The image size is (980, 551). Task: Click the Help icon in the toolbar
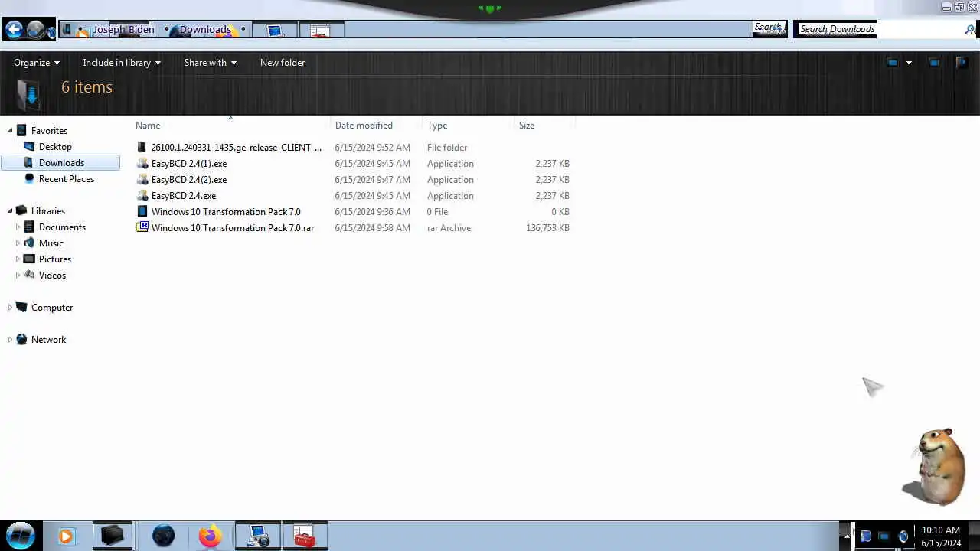[x=962, y=63]
